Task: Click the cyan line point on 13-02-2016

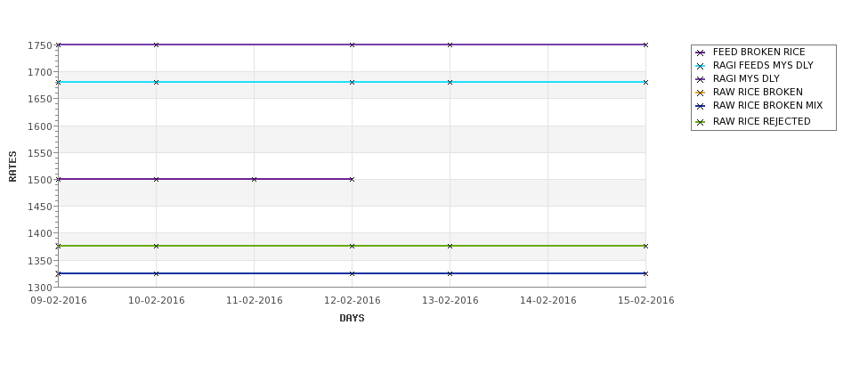Action: 450,83
